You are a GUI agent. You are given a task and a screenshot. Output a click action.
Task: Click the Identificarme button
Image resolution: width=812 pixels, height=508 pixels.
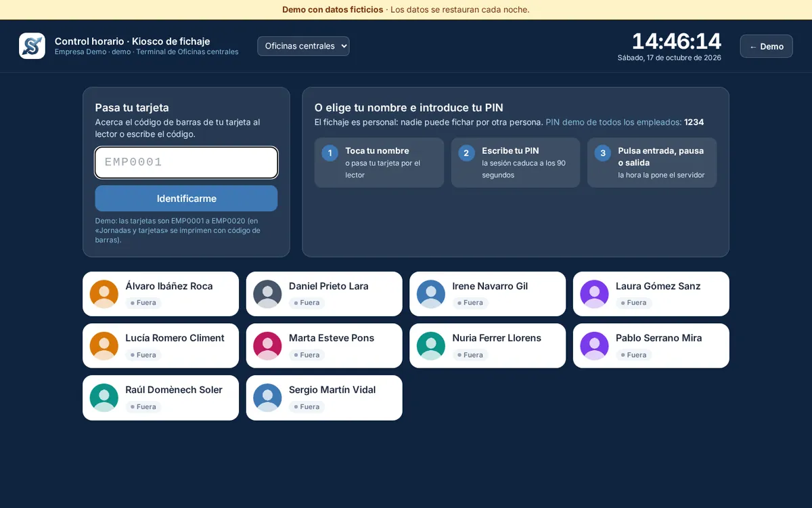tap(186, 198)
